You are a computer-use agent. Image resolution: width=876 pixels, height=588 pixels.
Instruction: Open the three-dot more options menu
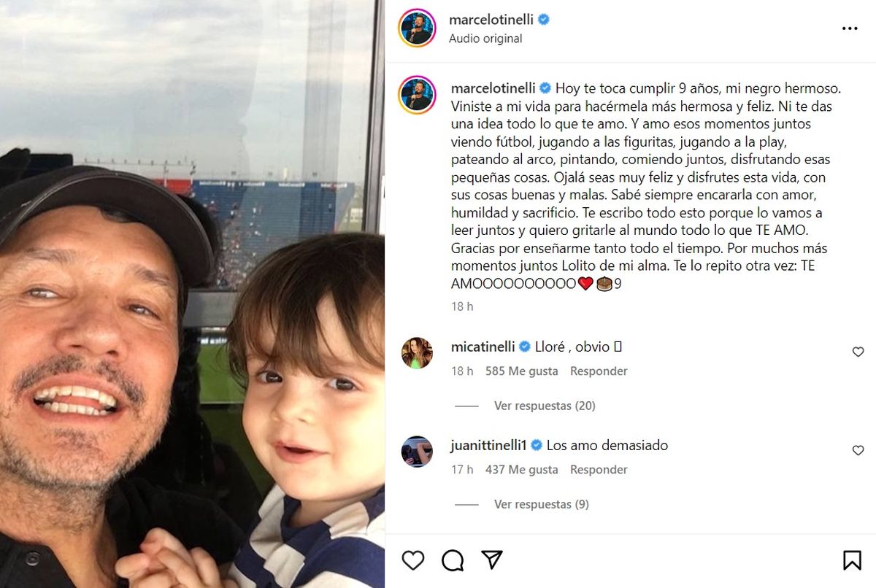(x=850, y=28)
